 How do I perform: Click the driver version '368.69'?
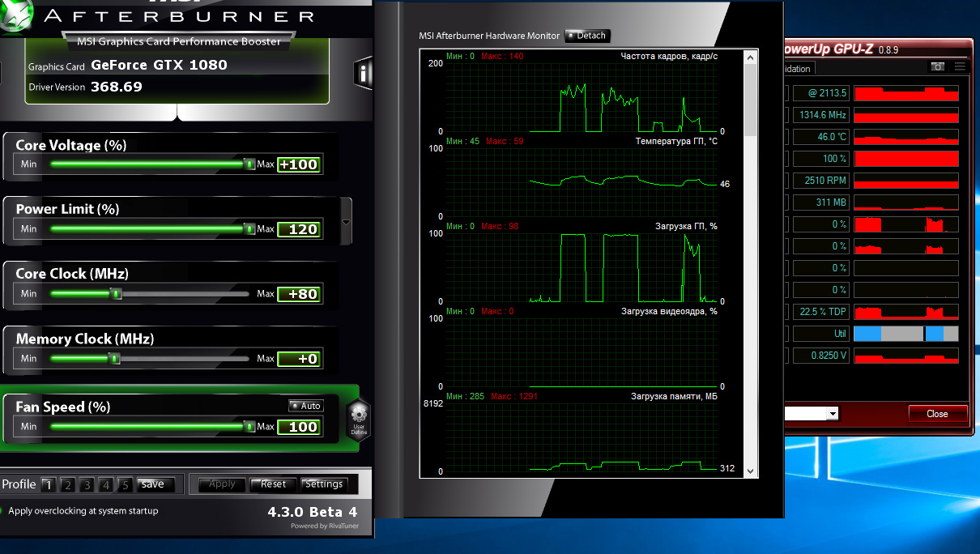pyautogui.click(x=116, y=87)
